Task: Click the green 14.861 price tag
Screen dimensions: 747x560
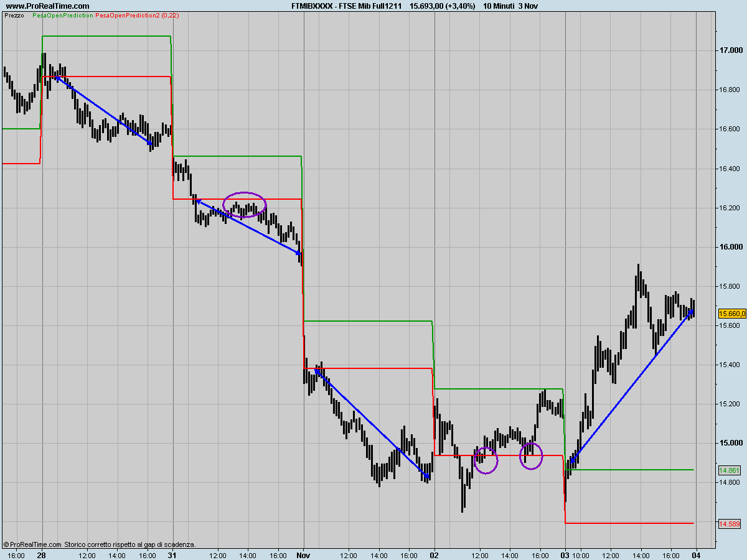Action: 729,470
